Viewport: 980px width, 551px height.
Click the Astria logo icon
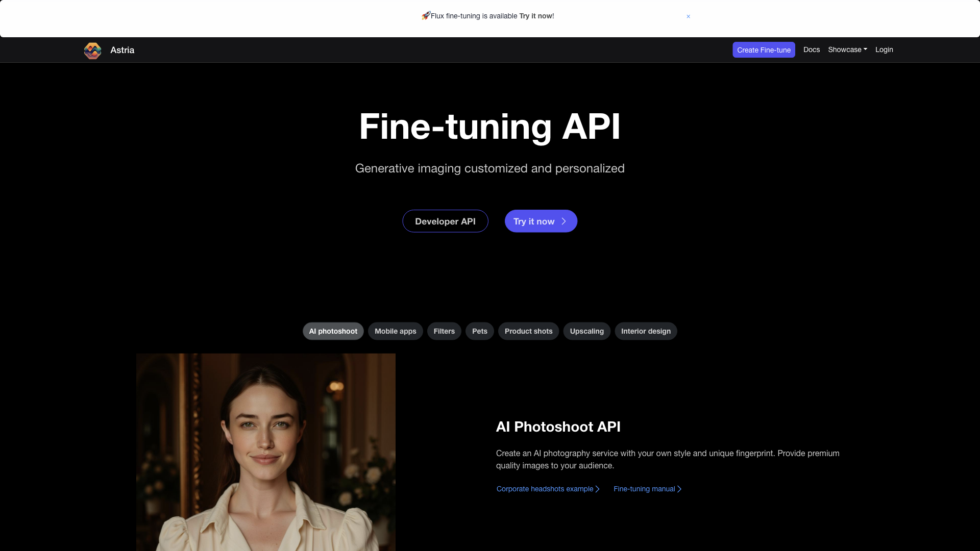pyautogui.click(x=92, y=51)
